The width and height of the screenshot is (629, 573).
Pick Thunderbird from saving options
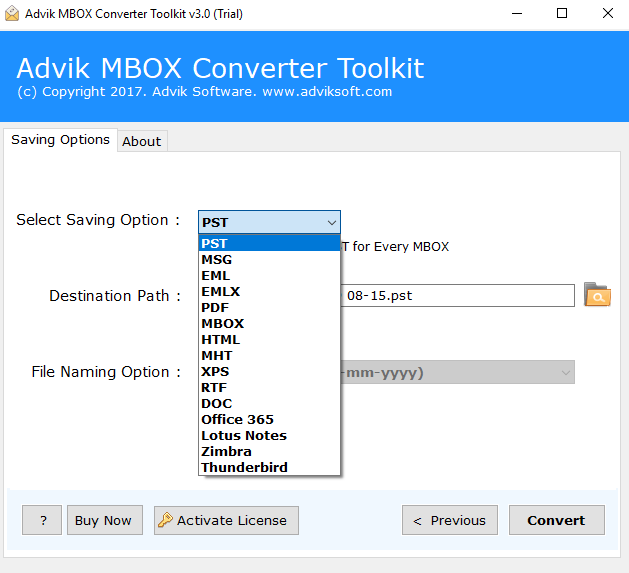[269, 467]
